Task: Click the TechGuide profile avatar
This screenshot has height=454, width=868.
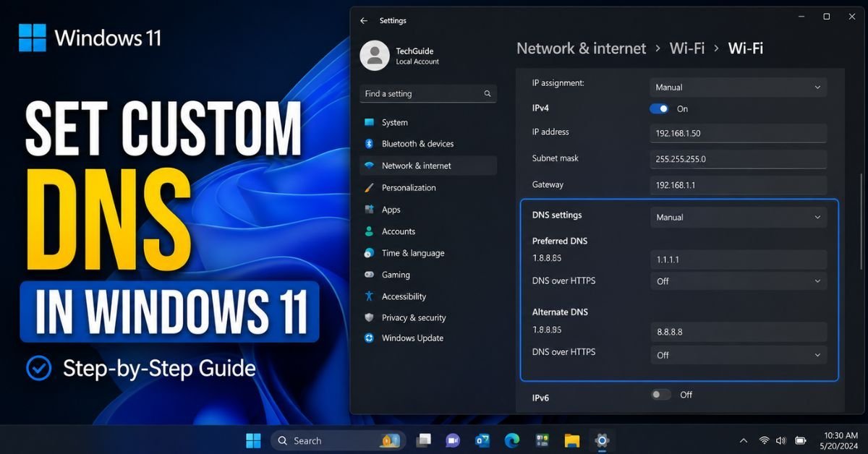Action: click(x=375, y=56)
